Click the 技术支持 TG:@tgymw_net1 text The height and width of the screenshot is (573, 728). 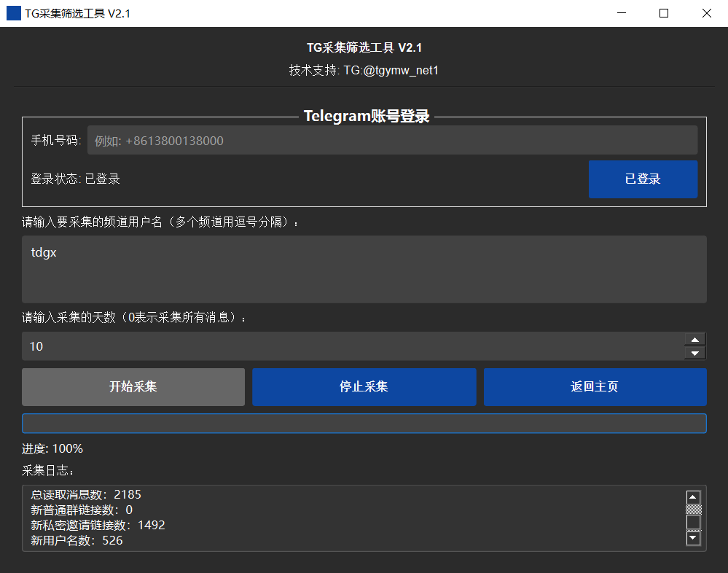point(364,71)
